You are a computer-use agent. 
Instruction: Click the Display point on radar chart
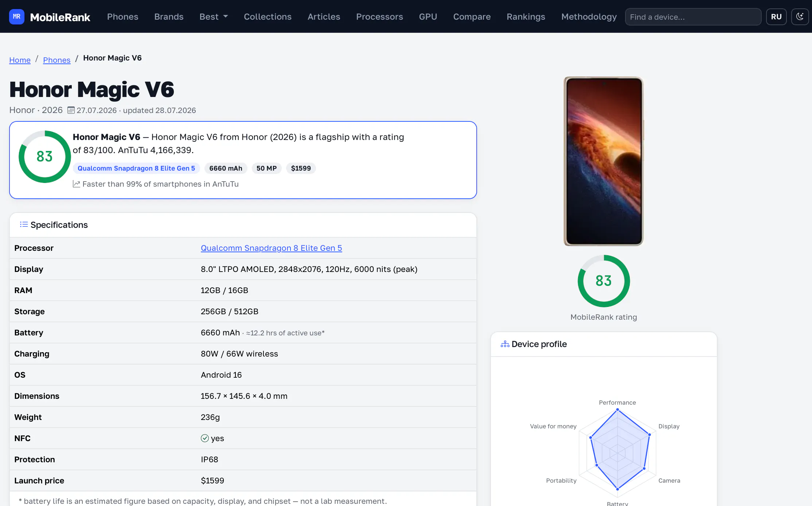pos(649,435)
